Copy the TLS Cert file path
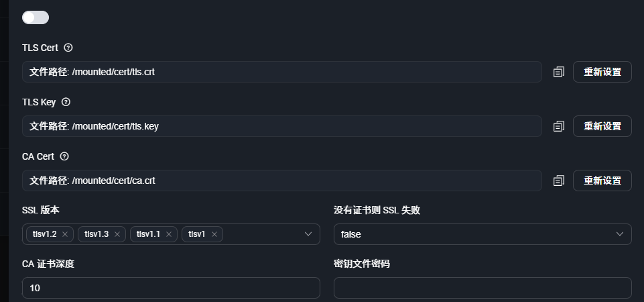This screenshot has height=302, width=644. [559, 72]
